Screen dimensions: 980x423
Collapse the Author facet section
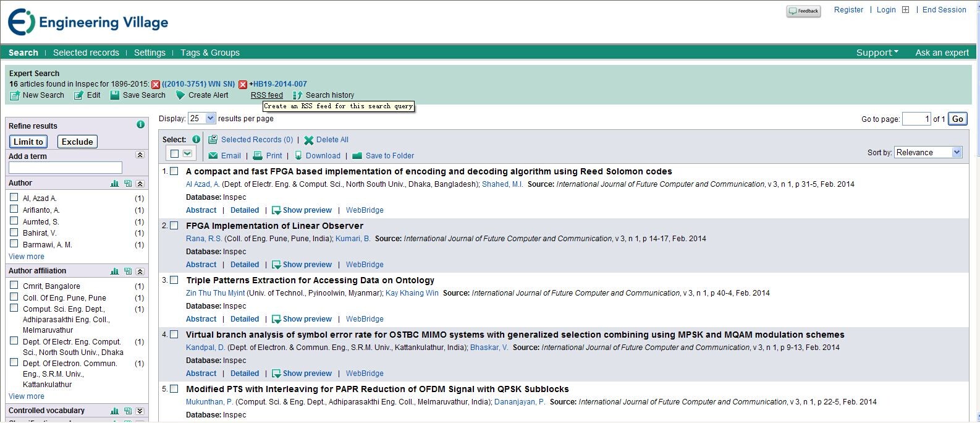point(140,184)
